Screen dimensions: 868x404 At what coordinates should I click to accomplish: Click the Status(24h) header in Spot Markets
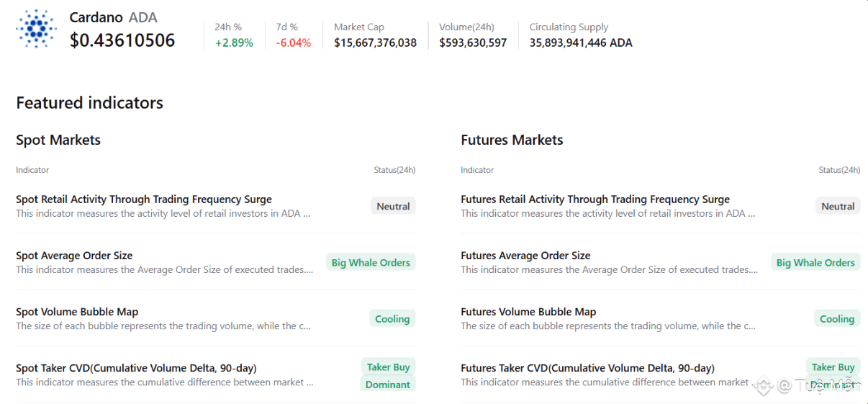coord(394,170)
